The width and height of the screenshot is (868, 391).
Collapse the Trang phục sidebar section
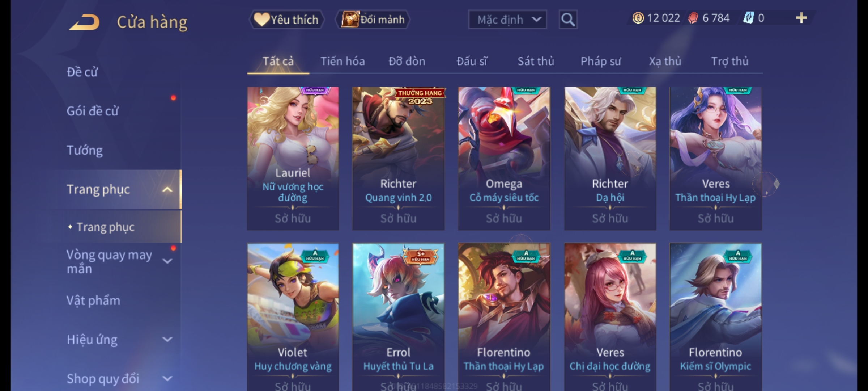pos(167,189)
